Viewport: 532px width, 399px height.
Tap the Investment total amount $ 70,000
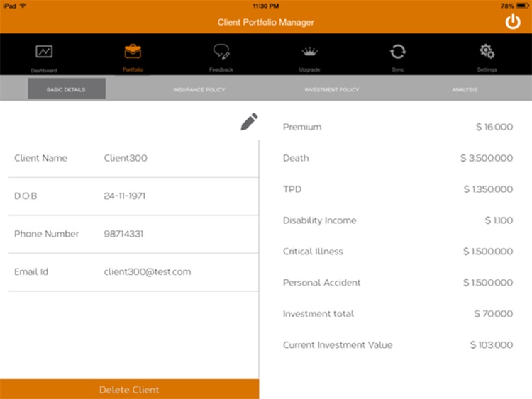(493, 314)
